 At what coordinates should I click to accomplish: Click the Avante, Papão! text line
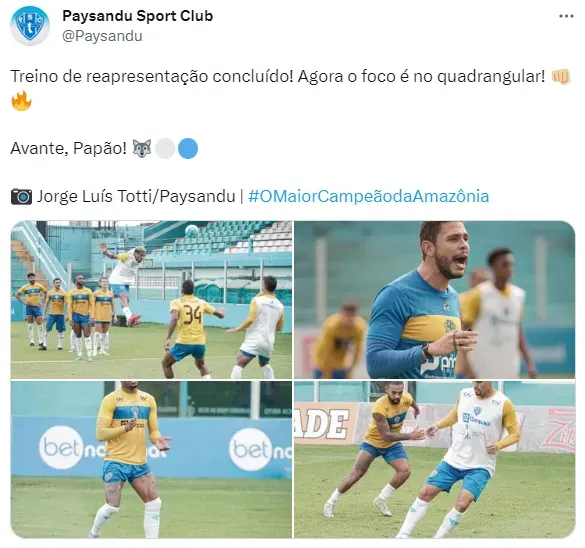pyautogui.click(x=68, y=148)
